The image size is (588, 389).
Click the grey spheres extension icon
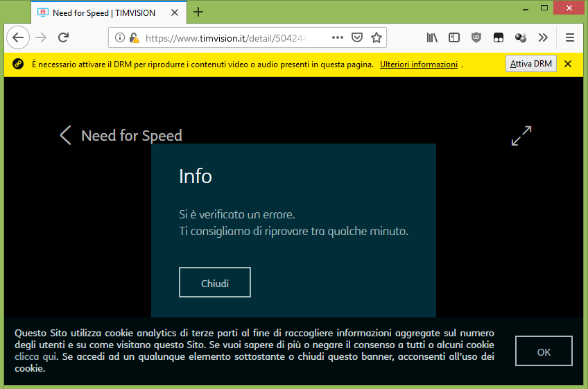521,37
